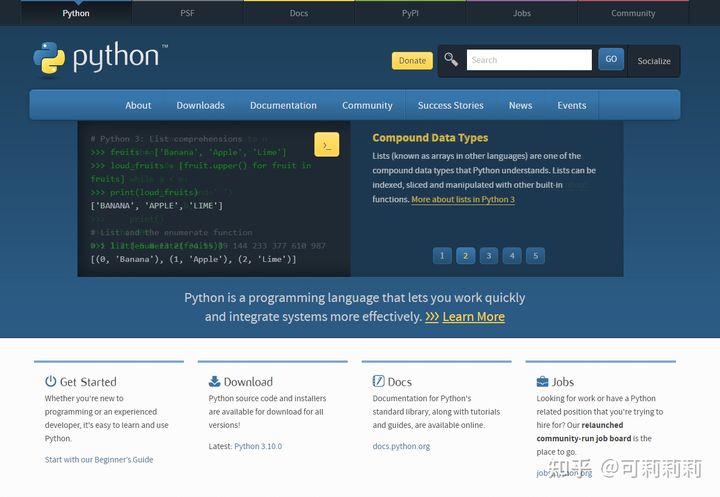Screen dimensions: 720x497
Task: Open the Documentation navigation menu
Action: click(x=283, y=105)
